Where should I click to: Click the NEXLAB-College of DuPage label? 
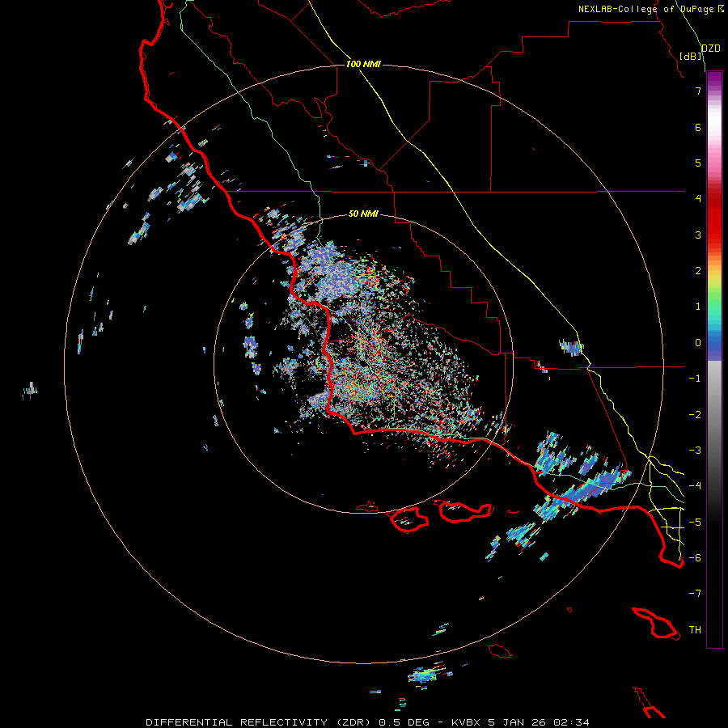(x=651, y=9)
